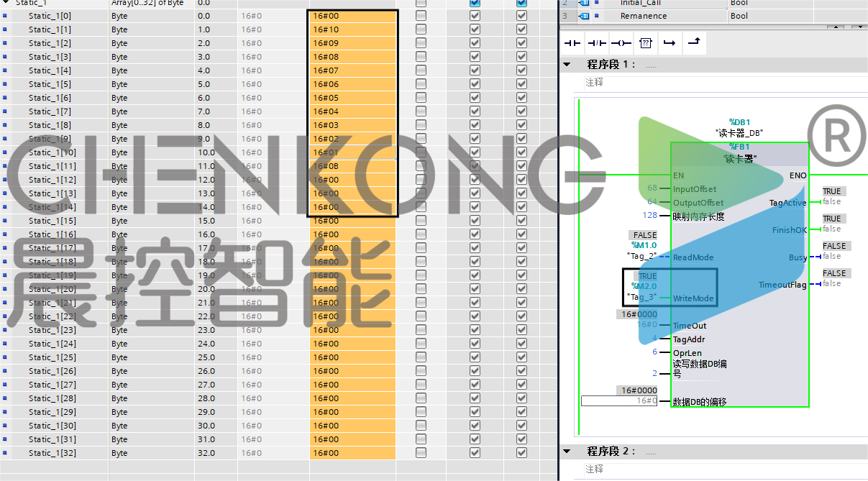Untick the rightmost checkbox in Static_1[29] row
Screen dimensions: 868x481
[521, 412]
